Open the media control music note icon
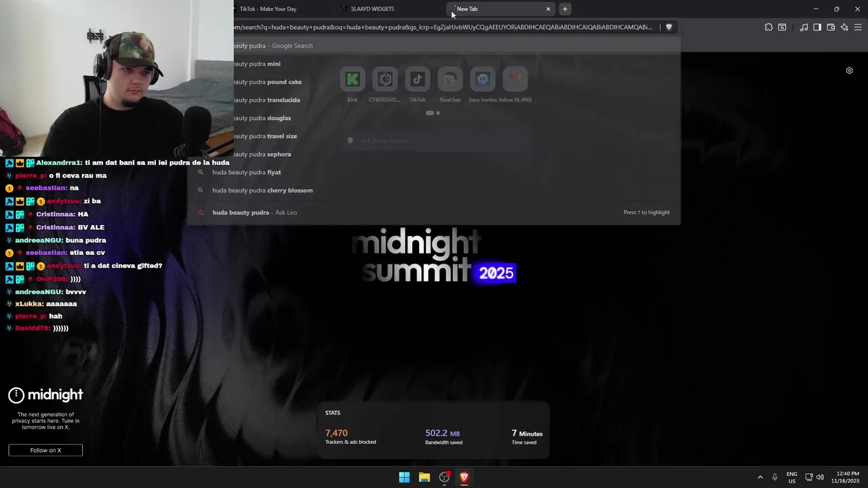 pyautogui.click(x=804, y=27)
